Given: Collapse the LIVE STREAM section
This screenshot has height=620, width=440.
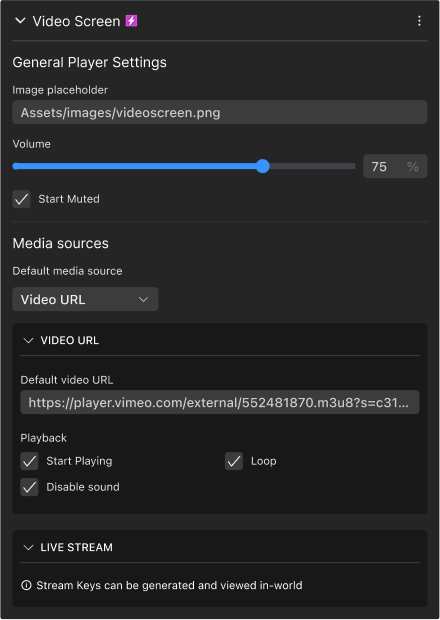Looking at the screenshot, I should pos(28,548).
